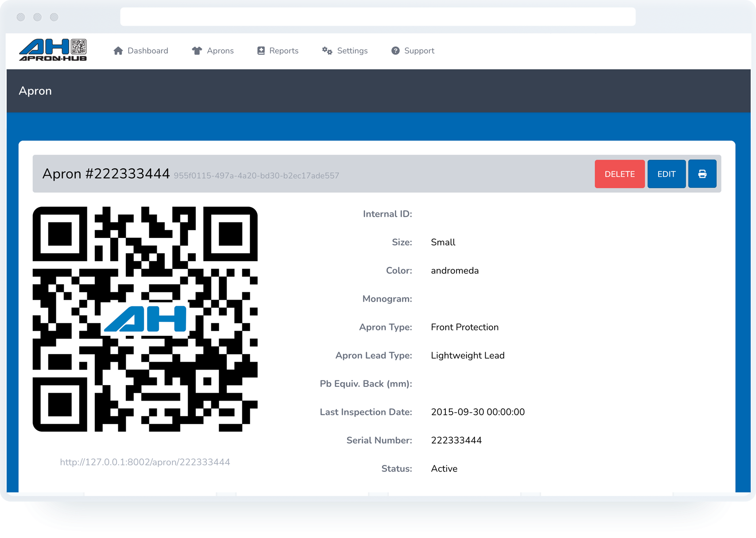Screen dimensions: 756x538
Task: Print this apron using the printer icon
Action: click(702, 174)
